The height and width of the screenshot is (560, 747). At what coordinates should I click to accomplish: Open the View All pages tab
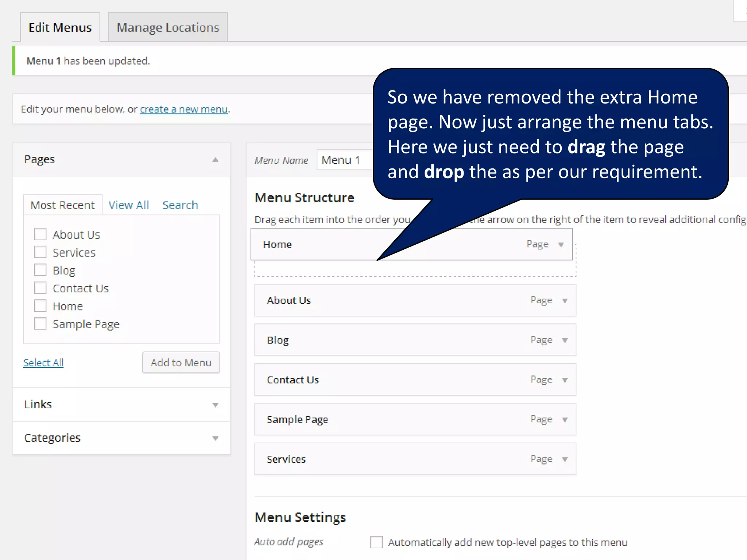(x=128, y=205)
